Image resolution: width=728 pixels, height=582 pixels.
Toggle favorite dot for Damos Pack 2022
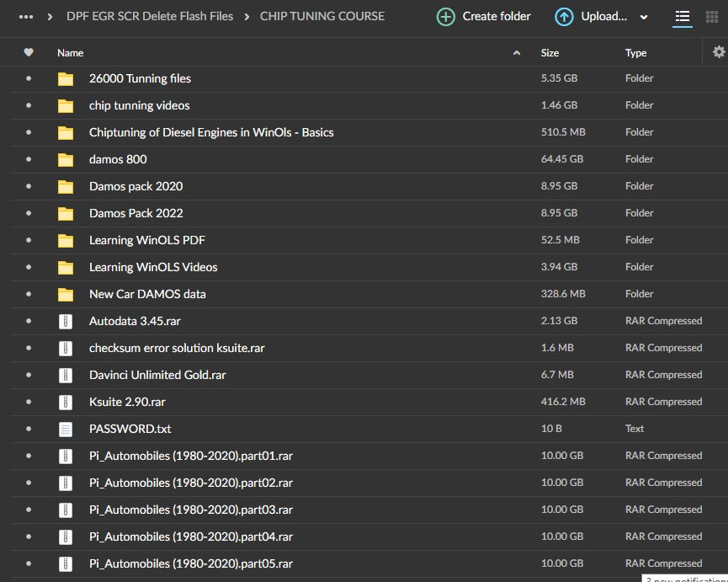pos(29,213)
